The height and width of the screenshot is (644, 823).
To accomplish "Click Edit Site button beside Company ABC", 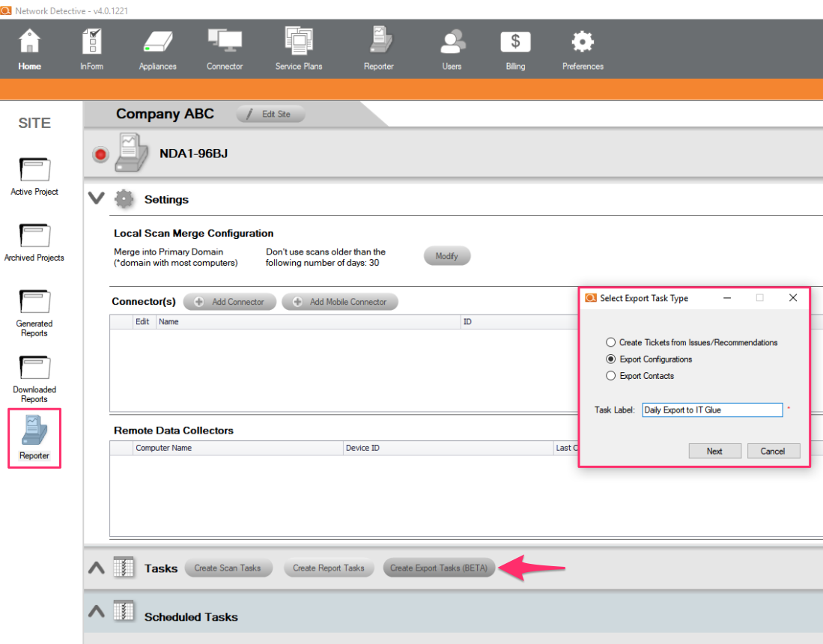I will point(271,114).
